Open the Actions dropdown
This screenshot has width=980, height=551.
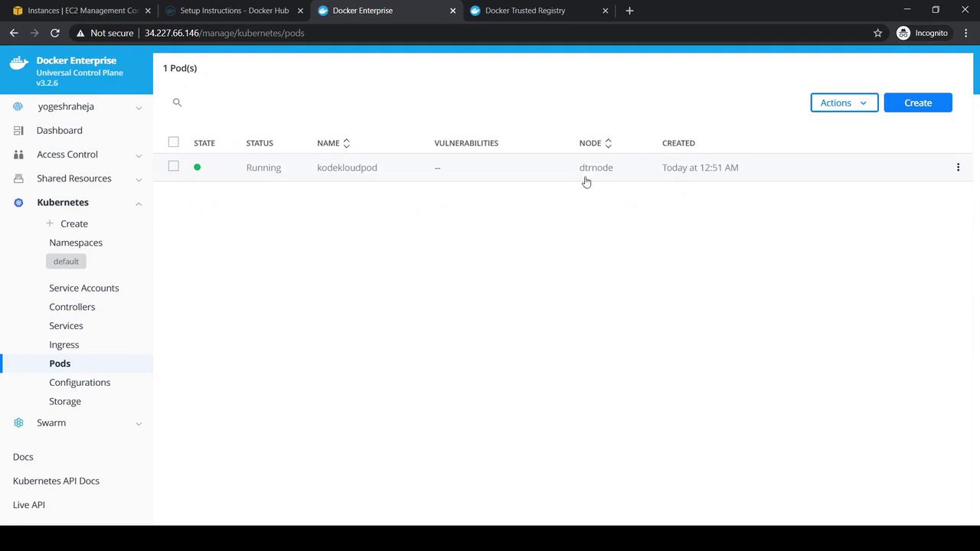coord(844,103)
